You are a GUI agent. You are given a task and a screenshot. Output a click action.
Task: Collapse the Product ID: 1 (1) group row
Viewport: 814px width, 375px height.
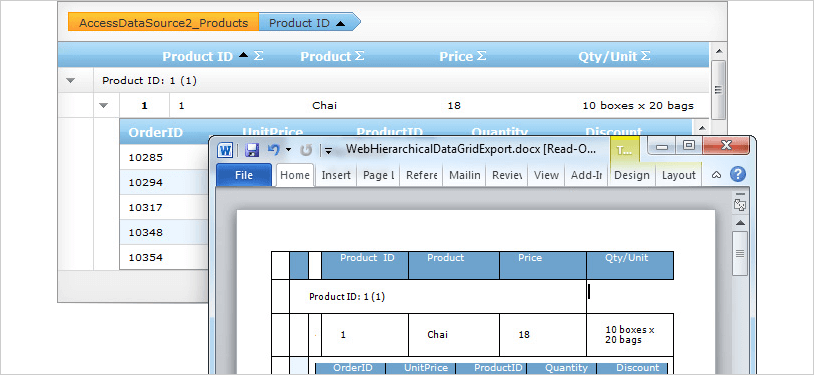coord(71,81)
